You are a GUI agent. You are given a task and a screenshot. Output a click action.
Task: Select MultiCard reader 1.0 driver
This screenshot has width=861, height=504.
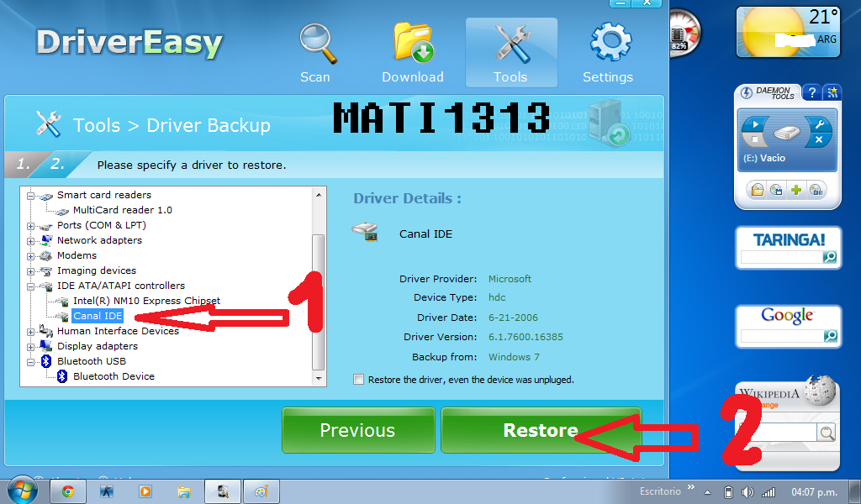pyautogui.click(x=123, y=210)
